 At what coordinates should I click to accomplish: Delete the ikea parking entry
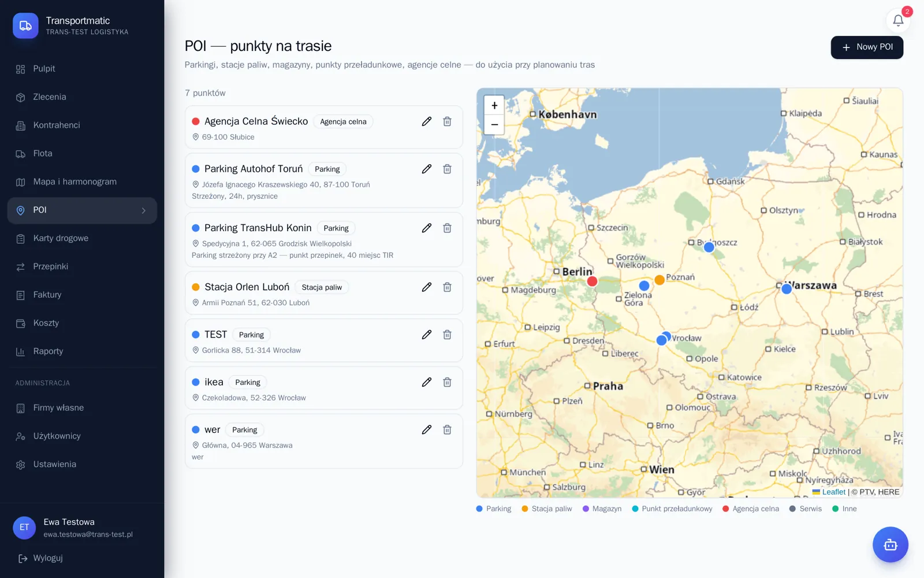447,382
